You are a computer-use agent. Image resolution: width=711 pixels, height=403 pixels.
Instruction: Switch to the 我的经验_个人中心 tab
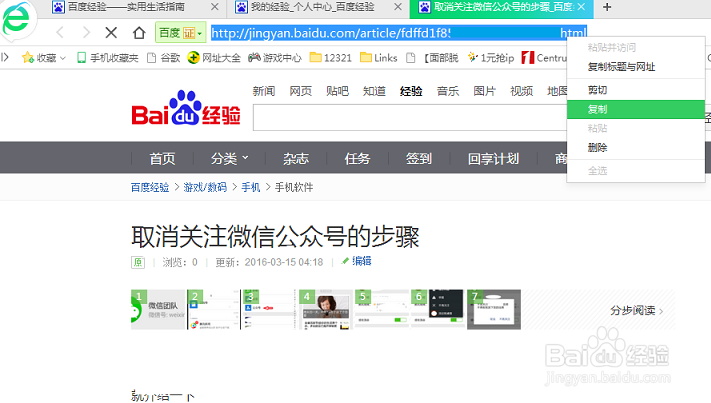(x=312, y=7)
